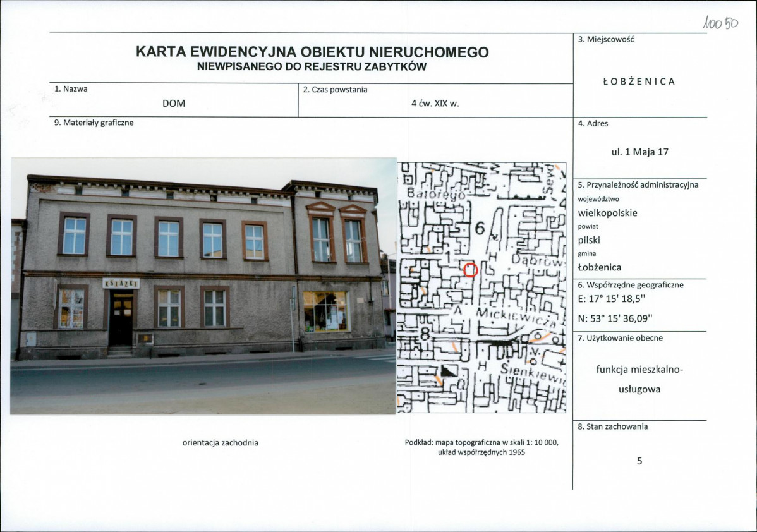The image size is (757, 532).
Task: Click the number 8 block on the map
Action: pos(425,332)
